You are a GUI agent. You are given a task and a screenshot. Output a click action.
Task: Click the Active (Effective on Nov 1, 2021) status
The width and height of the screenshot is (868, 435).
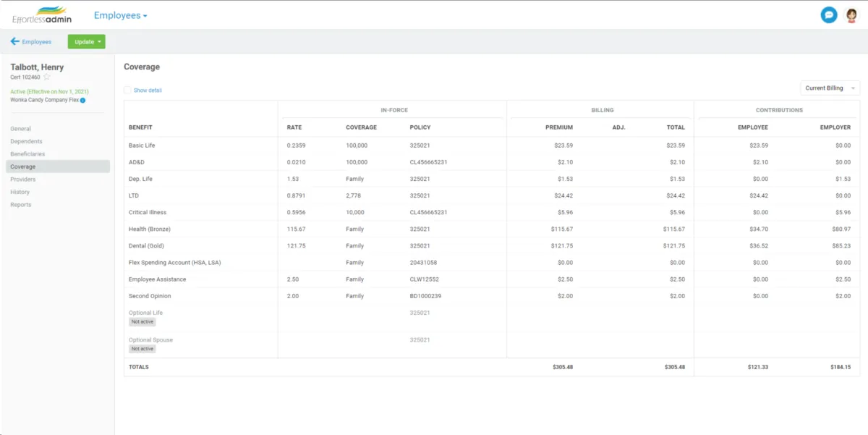tap(49, 92)
